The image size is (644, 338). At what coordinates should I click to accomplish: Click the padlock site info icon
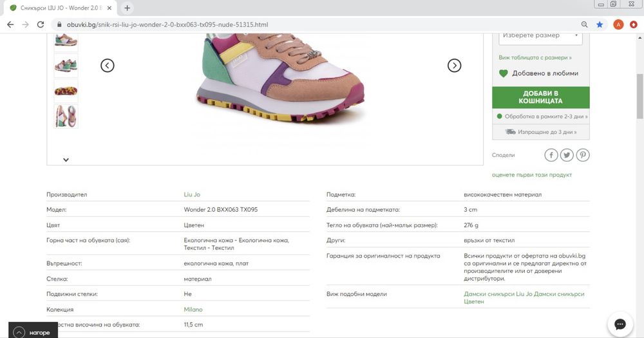[x=59, y=24]
